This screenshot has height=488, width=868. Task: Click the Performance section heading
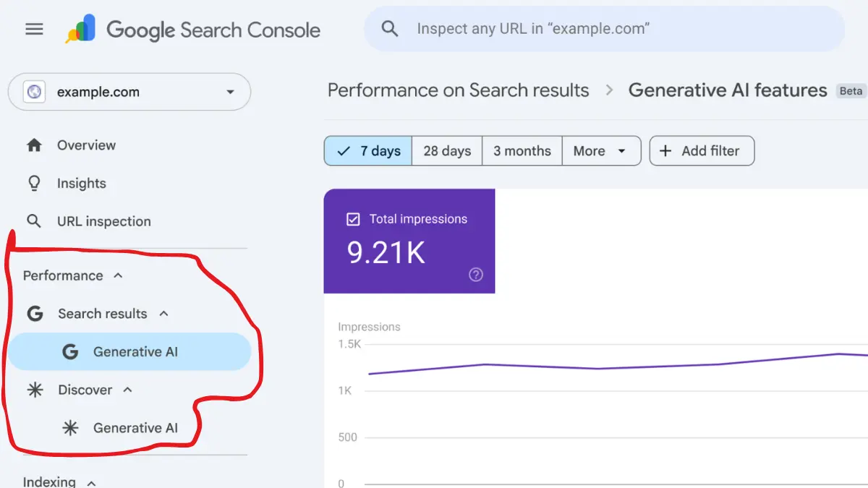(x=63, y=275)
